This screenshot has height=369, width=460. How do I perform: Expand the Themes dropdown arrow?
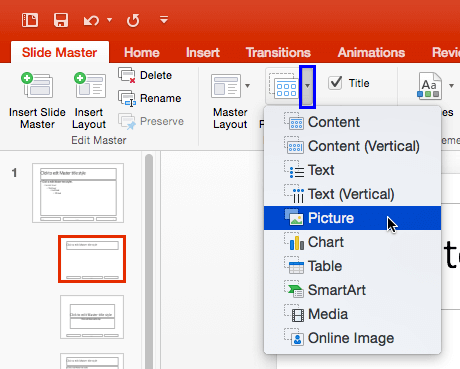click(451, 86)
